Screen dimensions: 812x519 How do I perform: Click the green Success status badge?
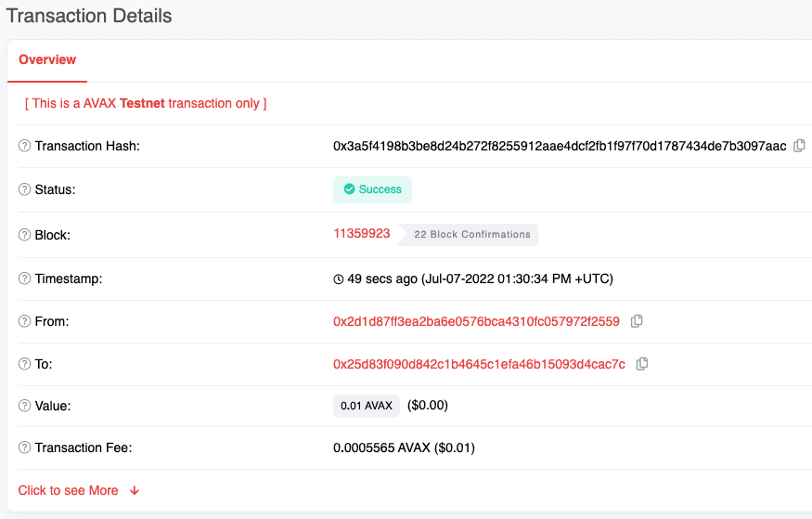tap(372, 189)
